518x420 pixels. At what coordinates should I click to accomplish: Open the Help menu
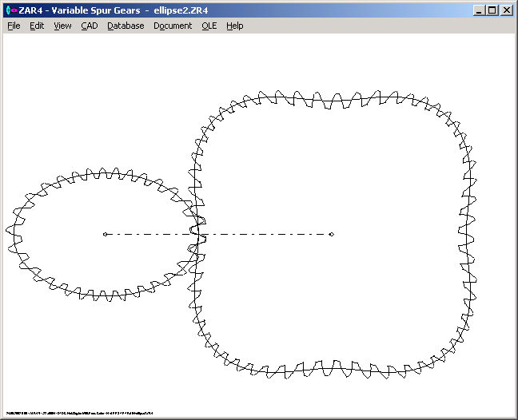click(234, 26)
